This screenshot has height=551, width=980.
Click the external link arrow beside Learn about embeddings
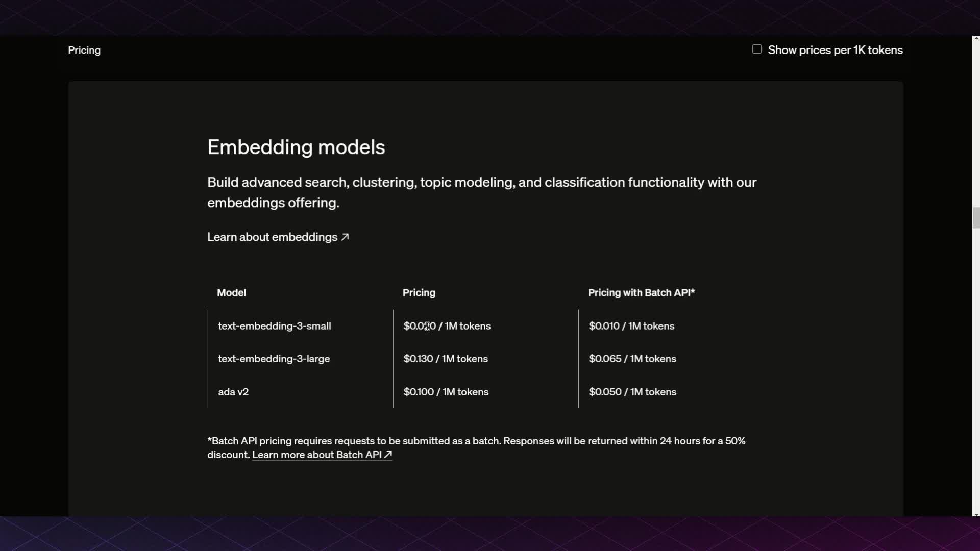click(x=345, y=236)
